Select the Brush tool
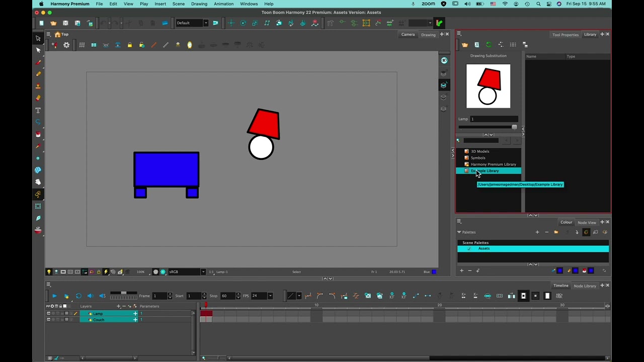 click(x=38, y=62)
